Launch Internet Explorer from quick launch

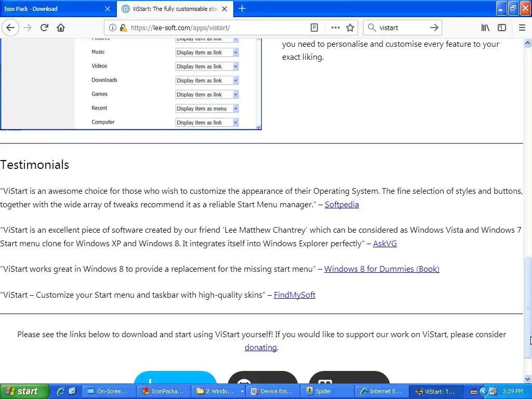point(61,391)
